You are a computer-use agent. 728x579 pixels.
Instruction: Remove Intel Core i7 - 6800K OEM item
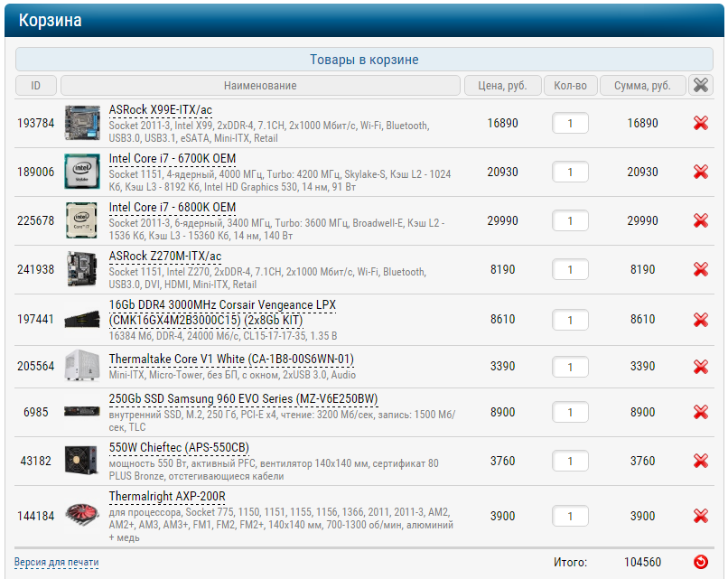[701, 220]
